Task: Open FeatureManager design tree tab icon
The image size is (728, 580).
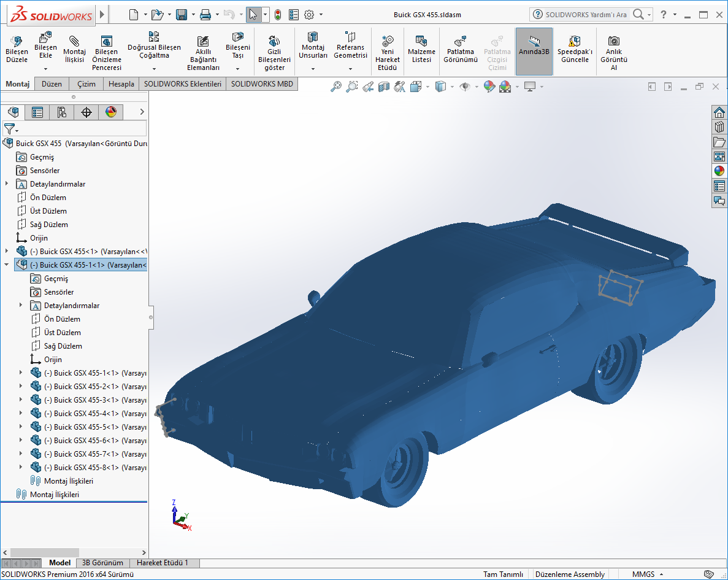Action: [x=13, y=112]
